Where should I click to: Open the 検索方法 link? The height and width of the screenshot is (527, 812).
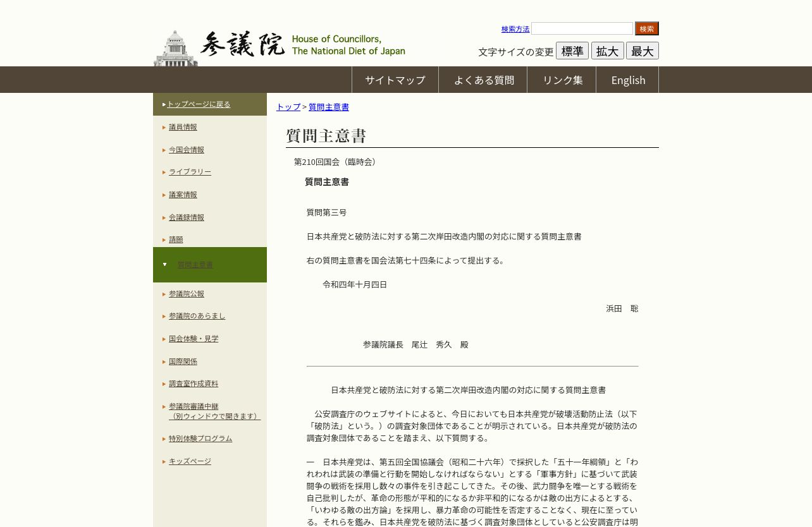pyautogui.click(x=515, y=29)
